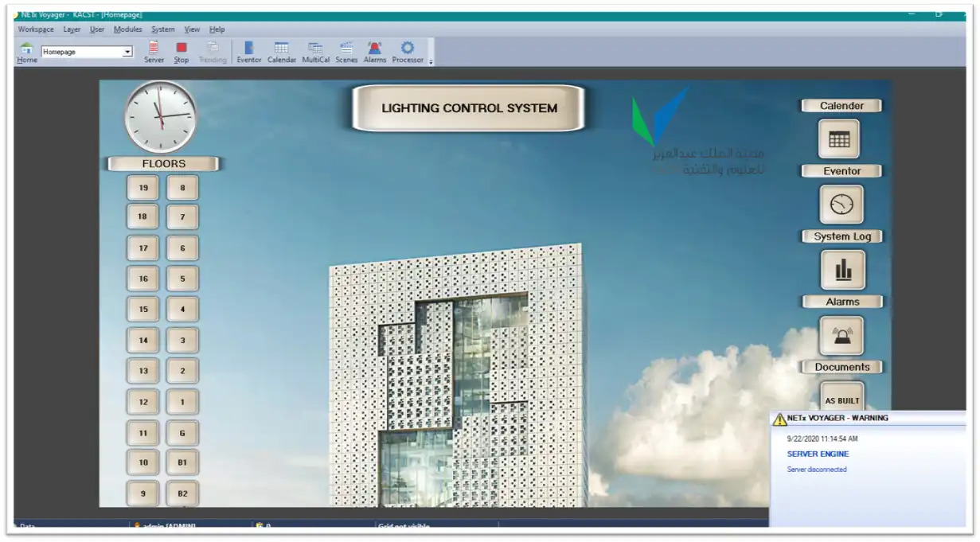Click the Server toolbar icon
Image resolution: width=980 pixels, height=542 pixels.
tap(154, 49)
